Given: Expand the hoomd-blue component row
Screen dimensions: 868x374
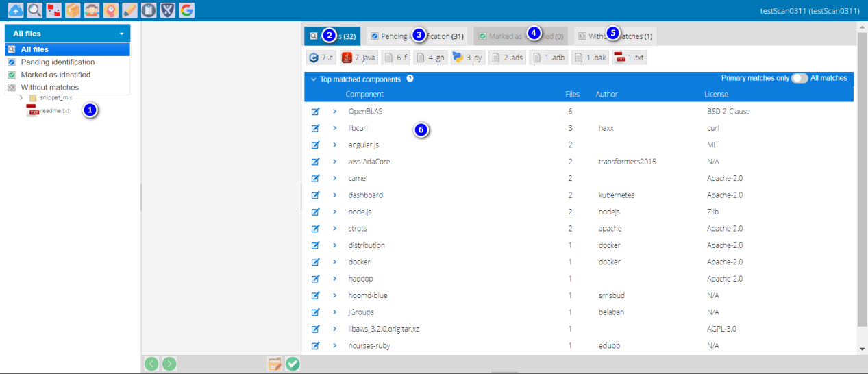Looking at the screenshot, I should point(335,296).
